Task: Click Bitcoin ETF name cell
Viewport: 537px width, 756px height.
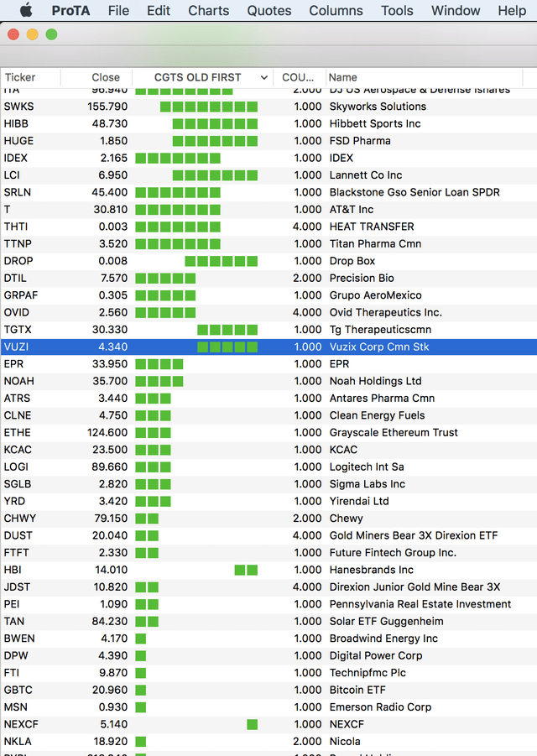Action: pos(357,690)
